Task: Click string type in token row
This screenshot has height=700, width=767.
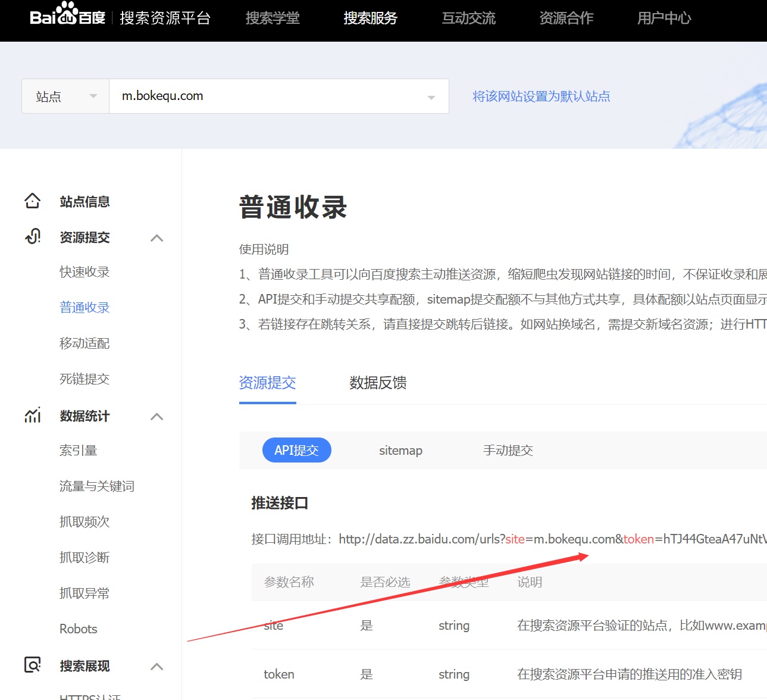Action: click(x=454, y=674)
